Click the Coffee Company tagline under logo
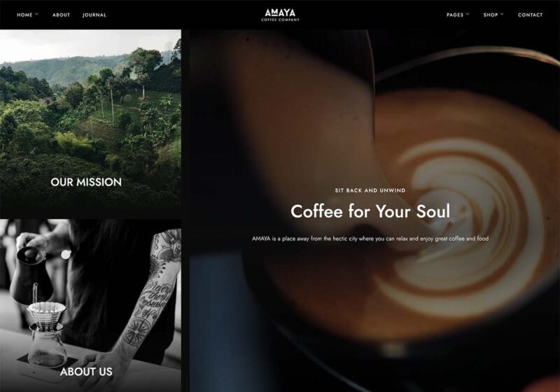 pyautogui.click(x=281, y=20)
